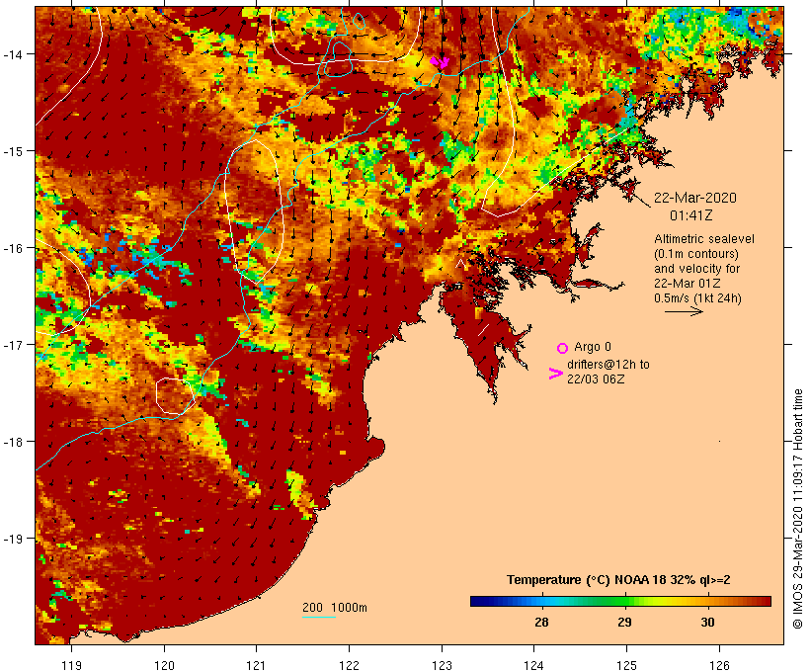
Task: Click the longitude label 121
Action: pyautogui.click(x=256, y=665)
